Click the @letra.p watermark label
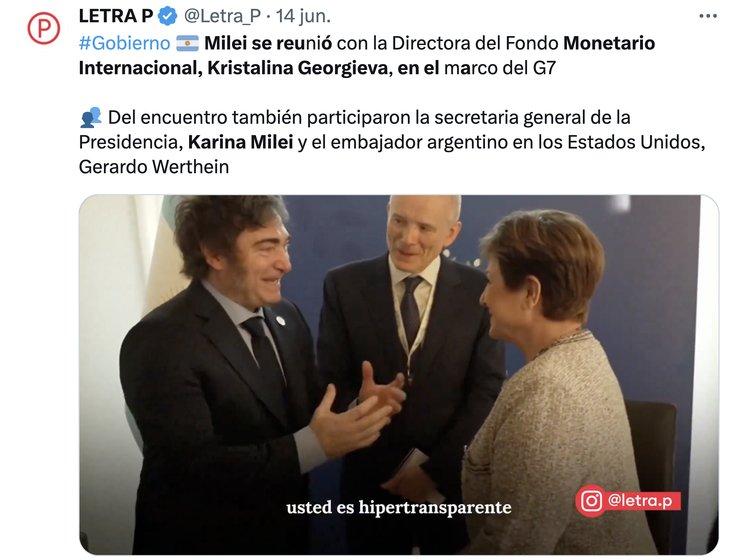 640,501
